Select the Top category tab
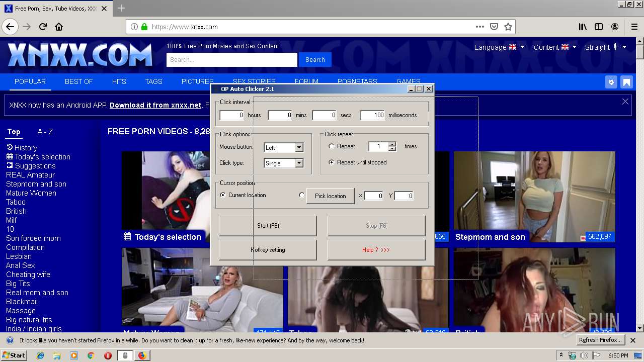This screenshot has width=644, height=362. (14, 132)
